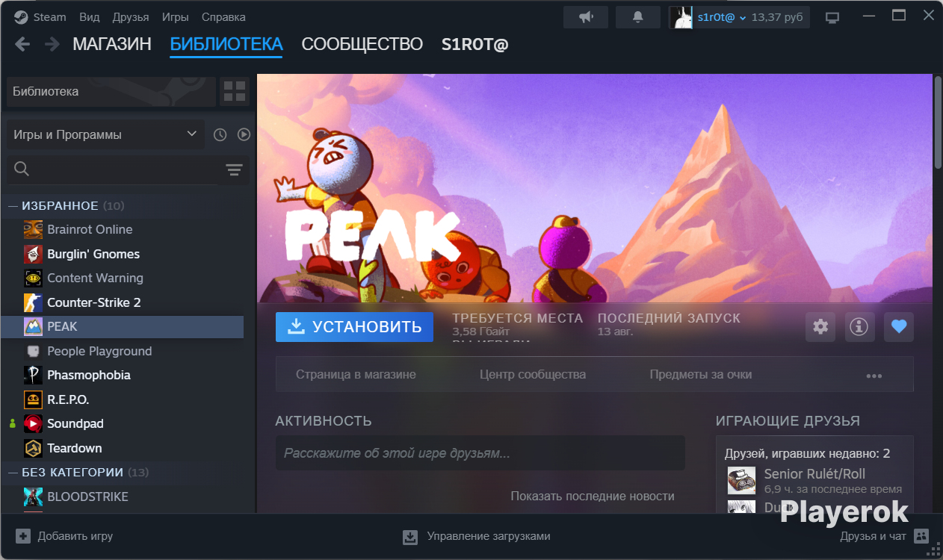943x560 pixels.
Task: Click the R.E.P.O. game icon
Action: [33, 399]
